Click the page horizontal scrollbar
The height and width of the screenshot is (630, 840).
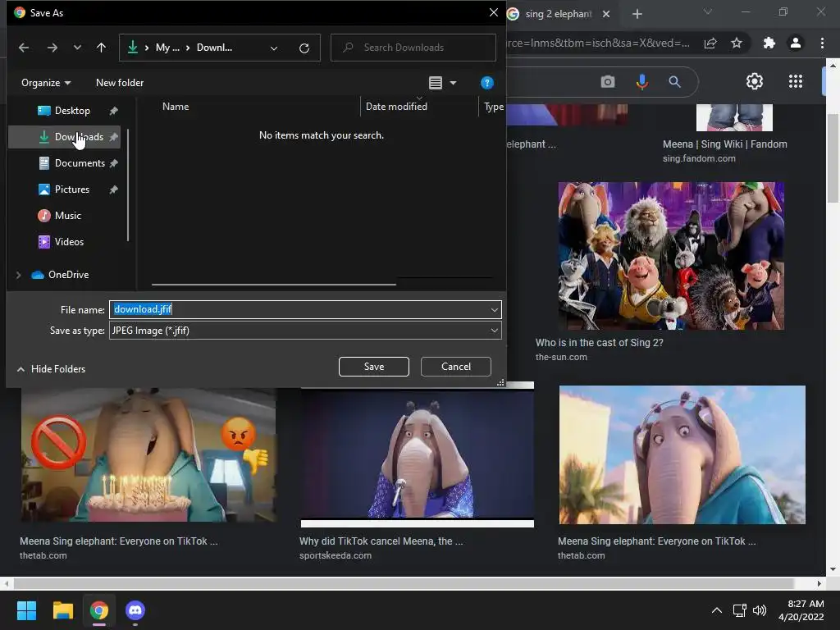click(404, 583)
